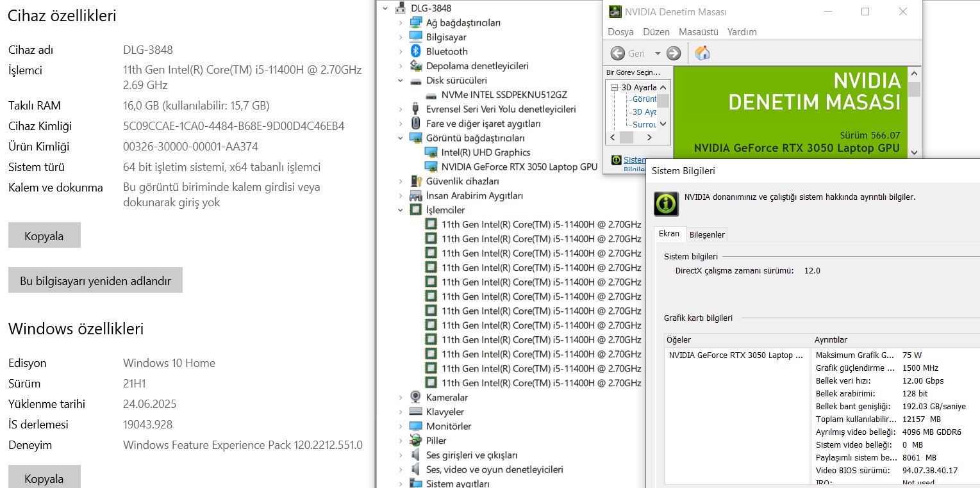The width and height of the screenshot is (980, 488).
Task: Click the Intel(R) UHD Graphics adapter icon
Action: click(x=431, y=152)
